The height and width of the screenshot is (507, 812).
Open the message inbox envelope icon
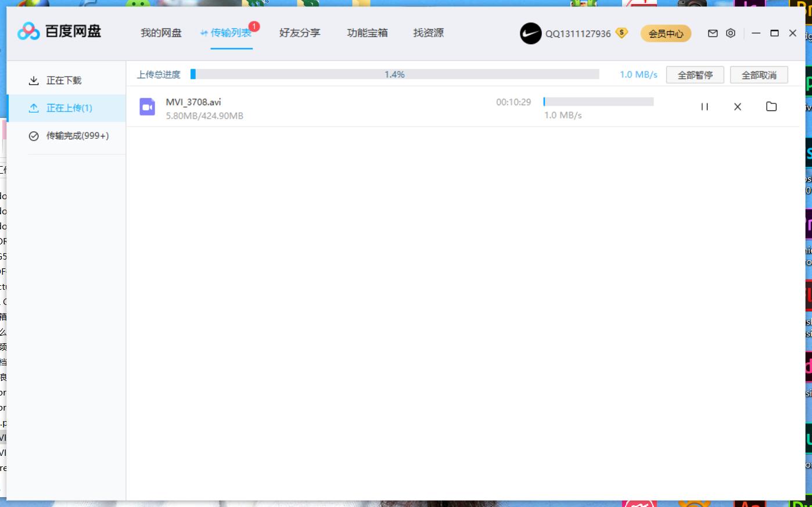[x=713, y=33]
